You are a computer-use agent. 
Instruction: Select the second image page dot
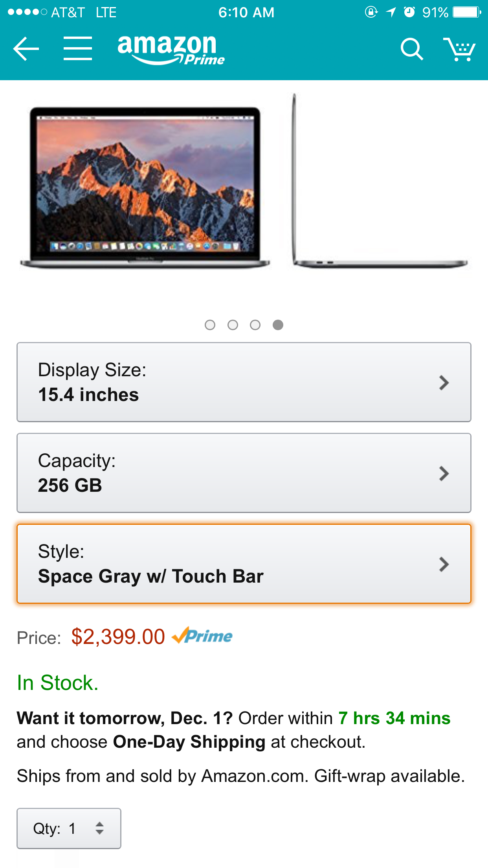[233, 325]
